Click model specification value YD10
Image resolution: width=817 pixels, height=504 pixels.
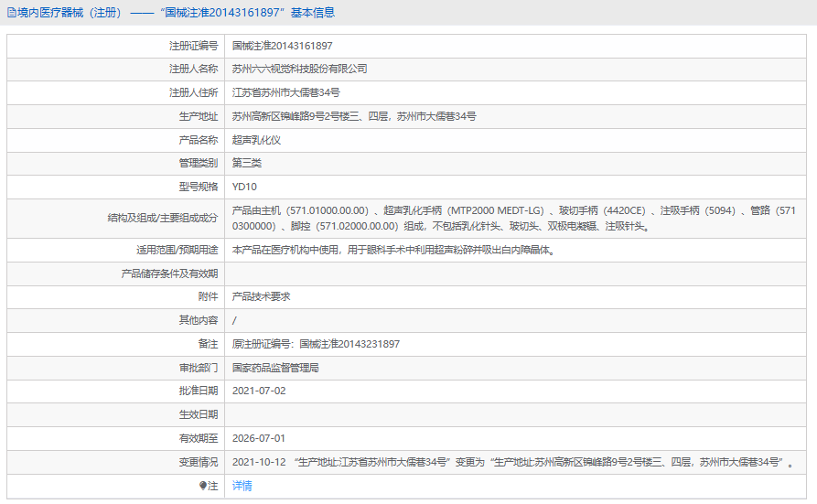click(245, 188)
